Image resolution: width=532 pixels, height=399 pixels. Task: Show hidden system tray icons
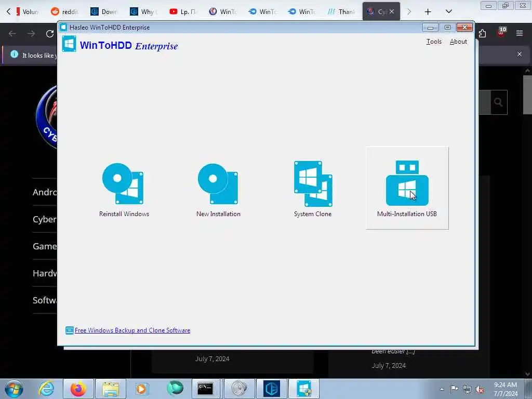(x=442, y=390)
